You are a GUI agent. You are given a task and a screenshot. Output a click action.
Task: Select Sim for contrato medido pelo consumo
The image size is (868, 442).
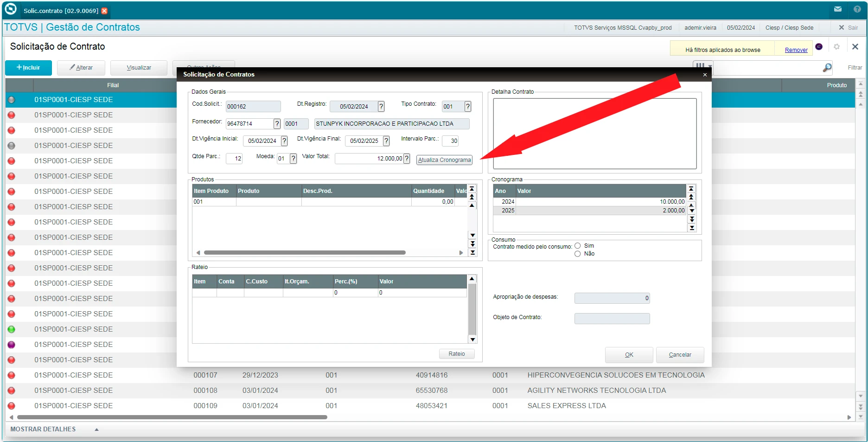[578, 246]
